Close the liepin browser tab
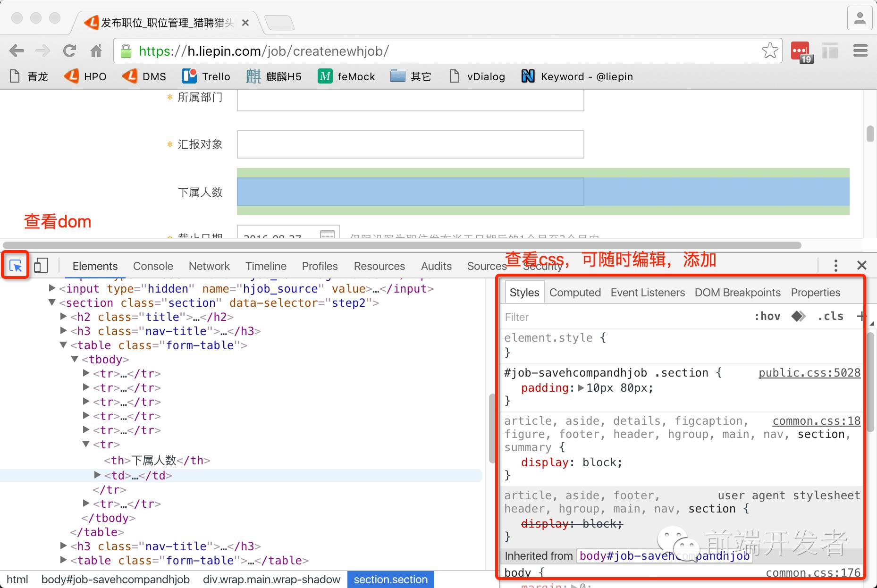The width and height of the screenshot is (877, 588). click(x=245, y=23)
